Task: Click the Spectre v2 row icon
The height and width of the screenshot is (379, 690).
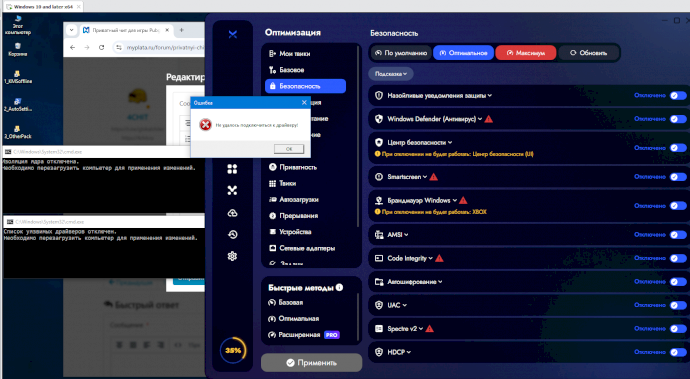Action: click(379, 329)
